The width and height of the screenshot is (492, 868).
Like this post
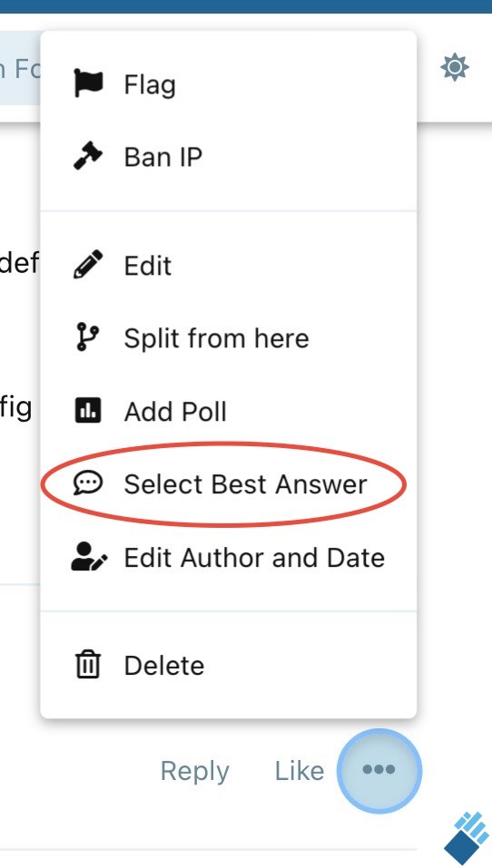pyautogui.click(x=300, y=771)
